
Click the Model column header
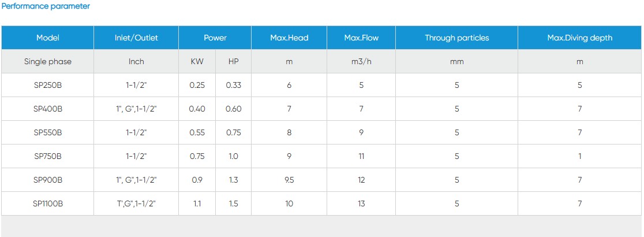pyautogui.click(x=48, y=38)
